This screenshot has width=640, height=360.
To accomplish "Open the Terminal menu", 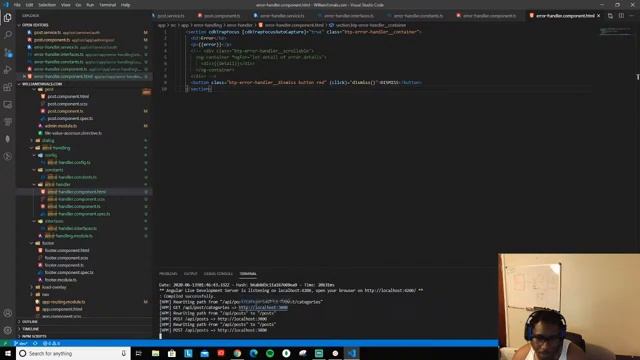I will tap(107, 5).
